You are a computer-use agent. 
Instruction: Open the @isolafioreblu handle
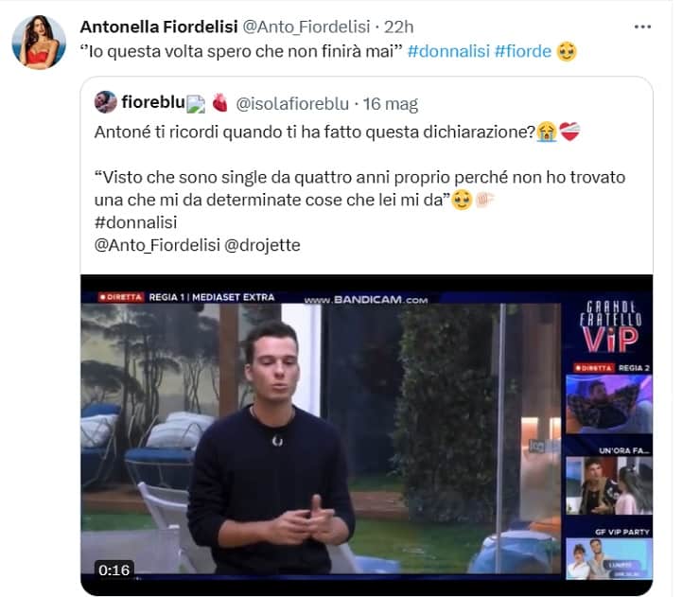292,103
